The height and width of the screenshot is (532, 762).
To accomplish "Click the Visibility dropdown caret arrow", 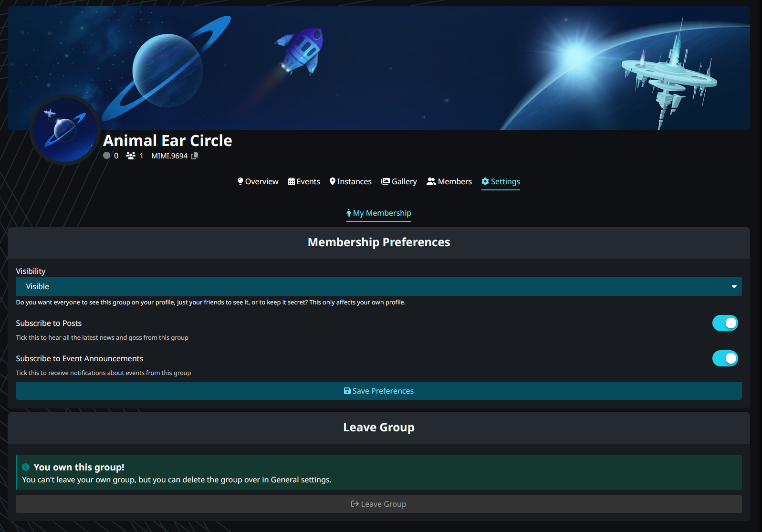I will pyautogui.click(x=734, y=287).
